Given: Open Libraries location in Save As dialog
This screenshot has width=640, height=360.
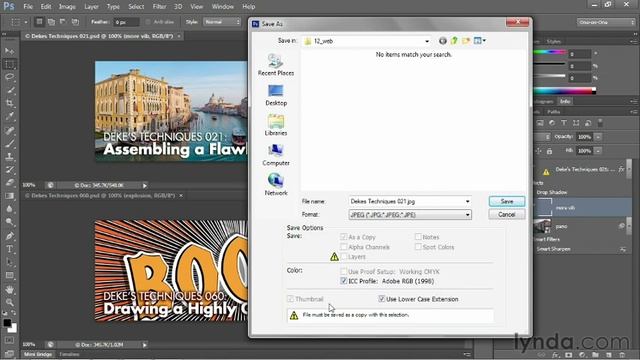Looking at the screenshot, I should point(276,124).
